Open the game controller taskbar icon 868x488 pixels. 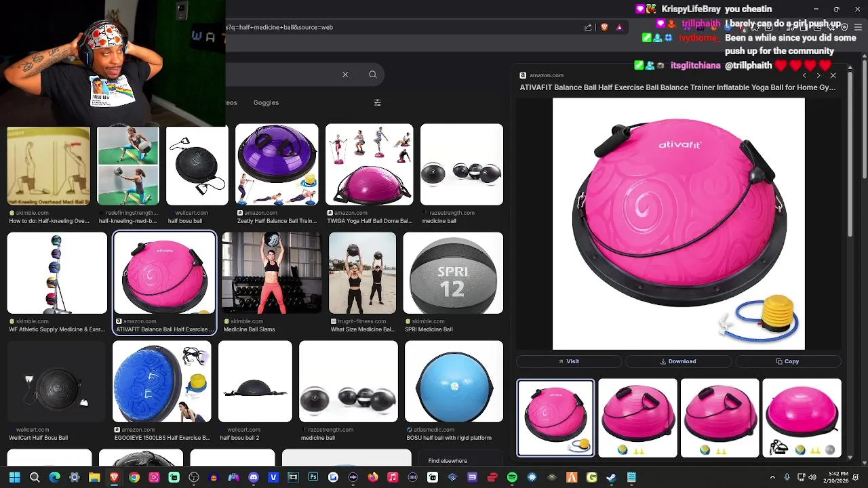tap(233, 478)
